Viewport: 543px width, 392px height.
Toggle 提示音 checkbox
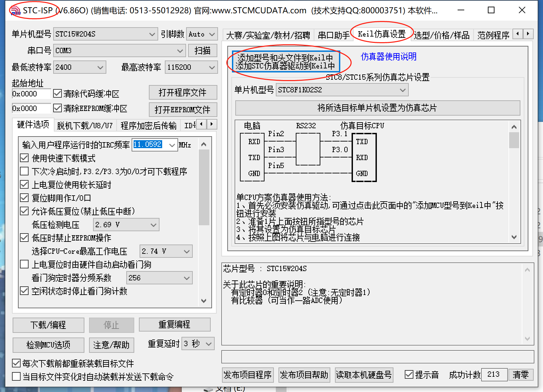click(x=409, y=374)
